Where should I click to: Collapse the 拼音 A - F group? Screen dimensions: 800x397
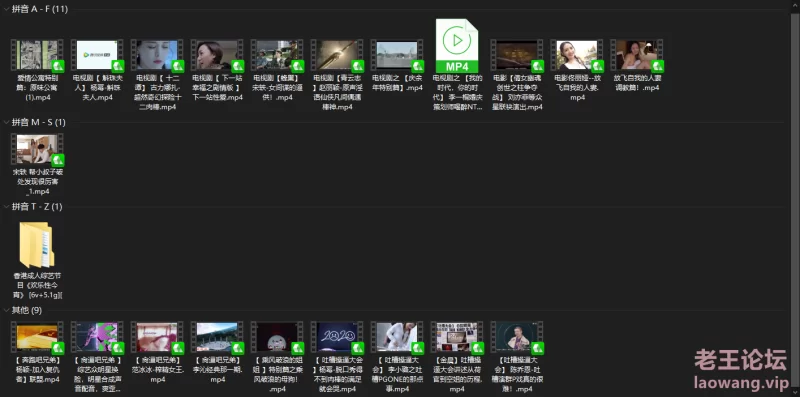pyautogui.click(x=6, y=9)
